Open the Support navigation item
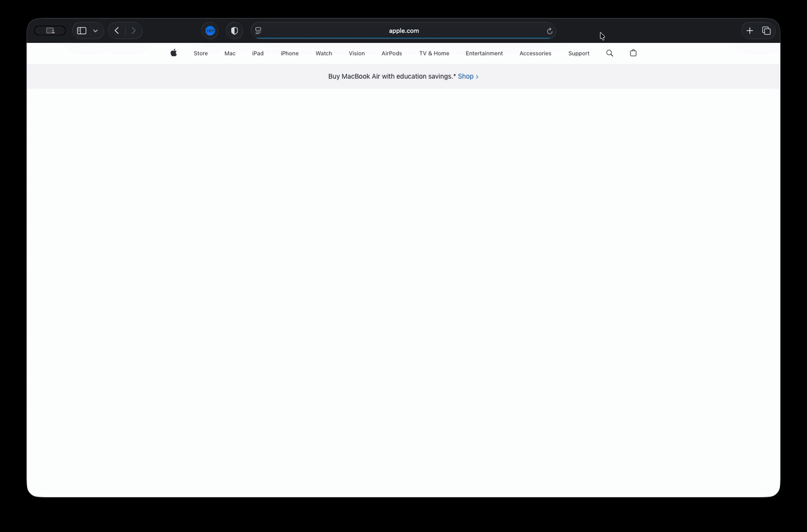The width and height of the screenshot is (807, 532). (578, 54)
